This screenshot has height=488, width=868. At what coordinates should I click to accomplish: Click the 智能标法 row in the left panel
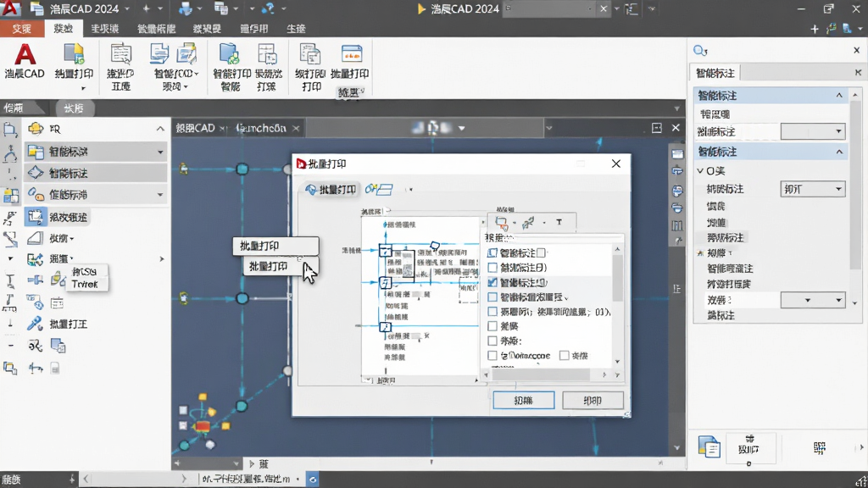pos(95,173)
